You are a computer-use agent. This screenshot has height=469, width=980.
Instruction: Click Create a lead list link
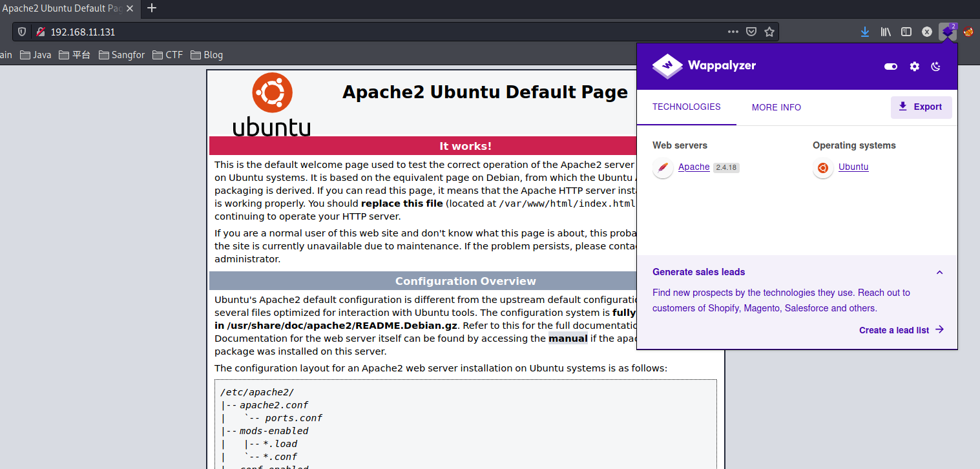tap(901, 330)
